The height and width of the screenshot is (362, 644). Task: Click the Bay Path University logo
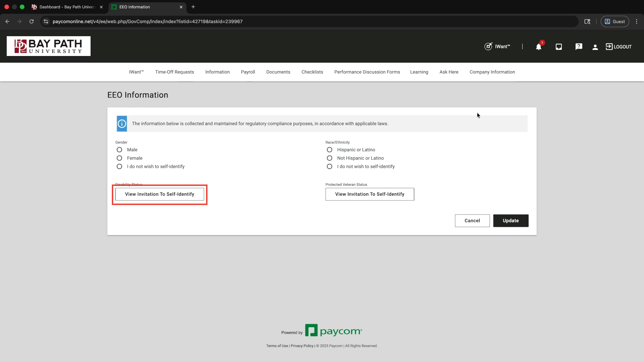click(49, 46)
